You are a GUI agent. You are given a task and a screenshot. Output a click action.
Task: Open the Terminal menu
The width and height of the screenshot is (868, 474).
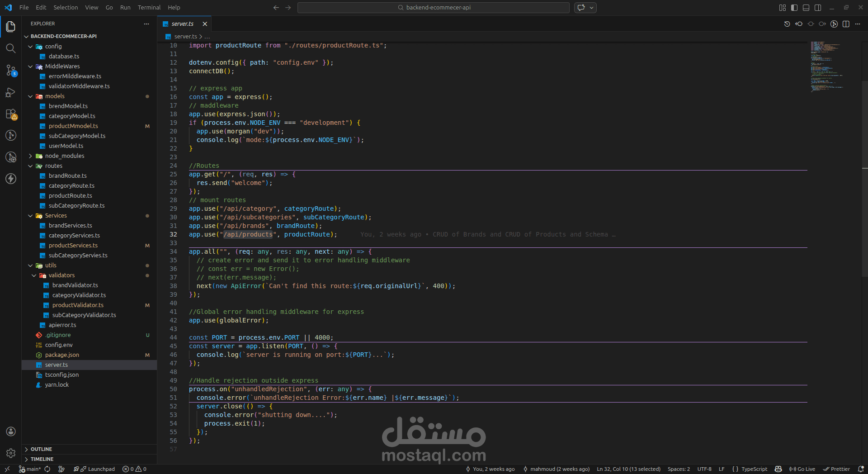149,8
